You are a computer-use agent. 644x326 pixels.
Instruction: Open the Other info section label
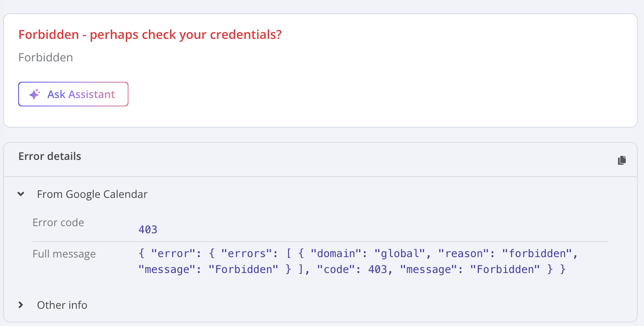click(x=62, y=305)
